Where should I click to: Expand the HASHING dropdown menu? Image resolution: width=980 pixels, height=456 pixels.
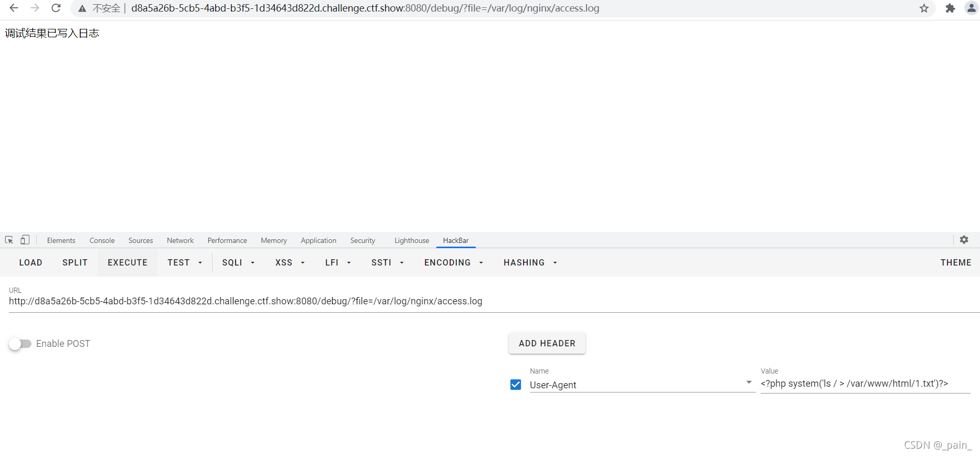[530, 262]
